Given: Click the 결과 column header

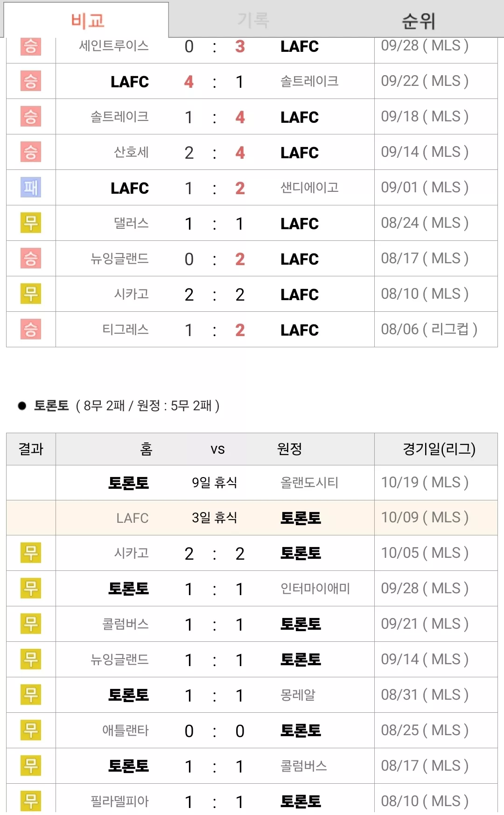Looking at the screenshot, I should click(x=31, y=449).
